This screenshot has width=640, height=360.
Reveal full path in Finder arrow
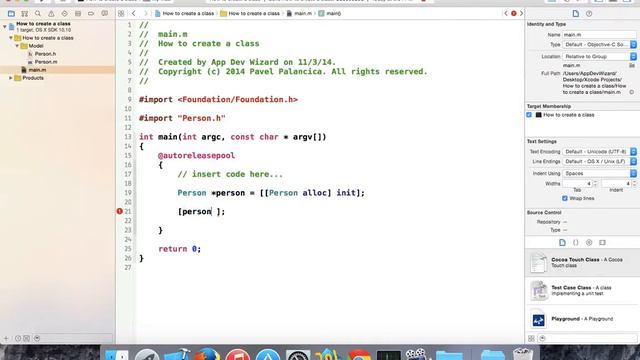(x=631, y=92)
